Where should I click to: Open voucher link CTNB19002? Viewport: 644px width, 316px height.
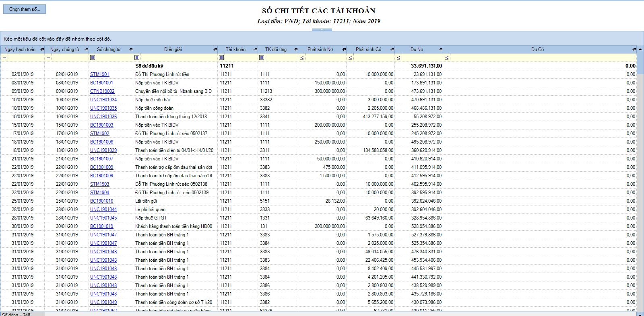[x=102, y=91]
